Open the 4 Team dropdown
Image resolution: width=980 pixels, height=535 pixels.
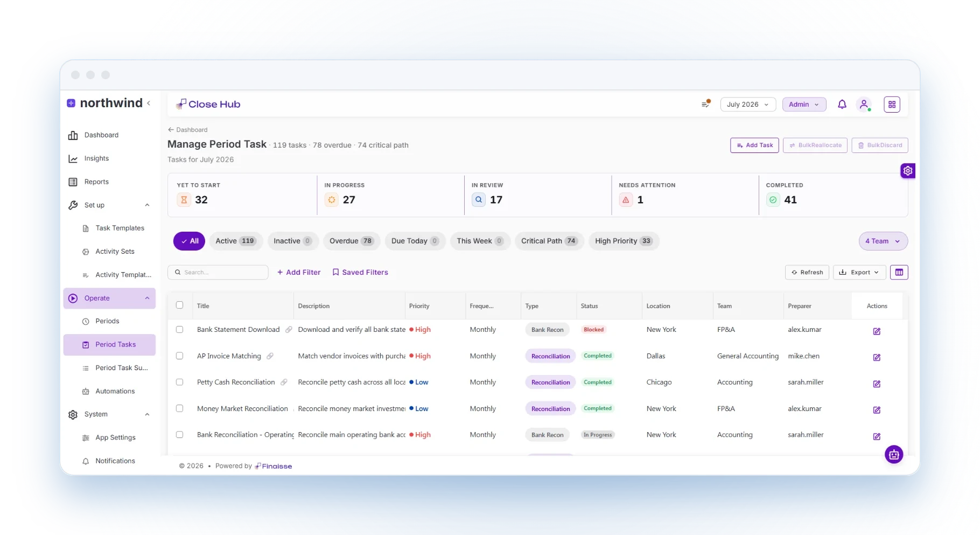[x=883, y=241]
